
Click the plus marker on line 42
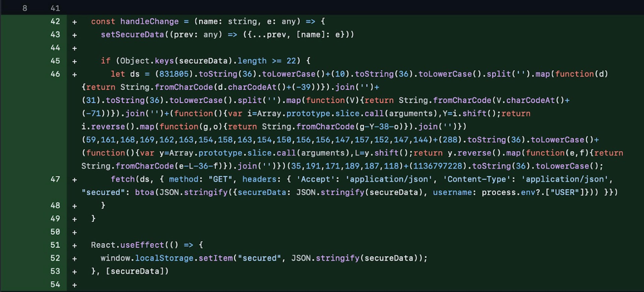[x=74, y=22]
